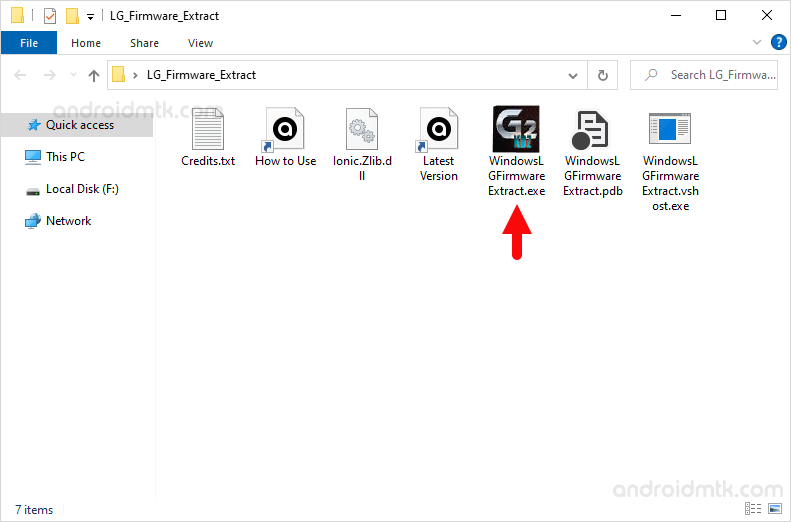Go forward with the forward arrow
This screenshot has height=522, width=791.
(x=49, y=75)
